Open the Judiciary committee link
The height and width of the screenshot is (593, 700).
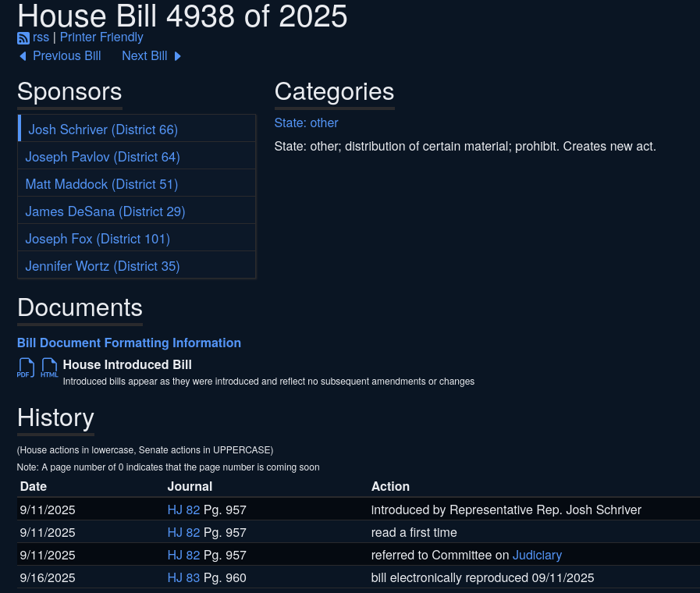tap(537, 555)
